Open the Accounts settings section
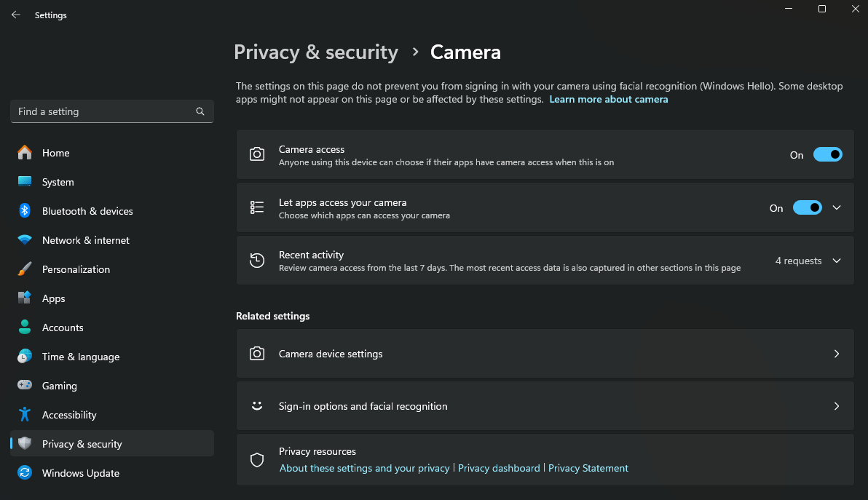868x500 pixels. tap(63, 328)
